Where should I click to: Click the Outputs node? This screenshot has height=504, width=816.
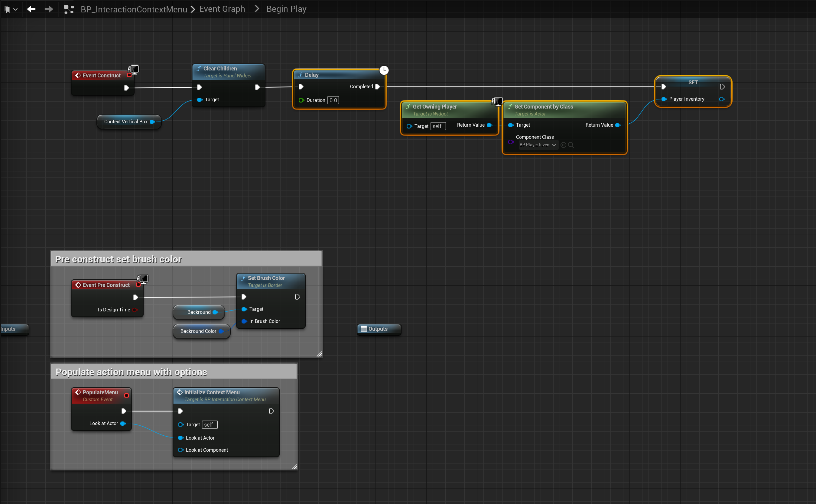click(x=378, y=329)
